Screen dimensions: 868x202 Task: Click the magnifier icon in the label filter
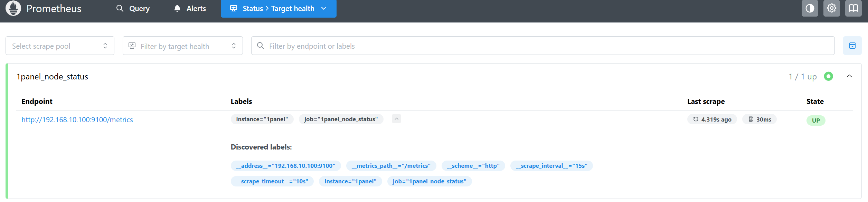(x=261, y=46)
